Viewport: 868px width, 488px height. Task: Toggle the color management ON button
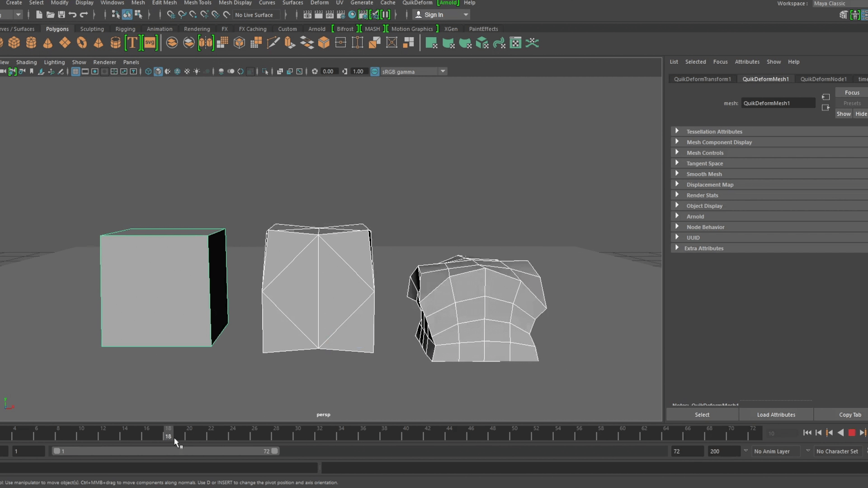point(374,71)
